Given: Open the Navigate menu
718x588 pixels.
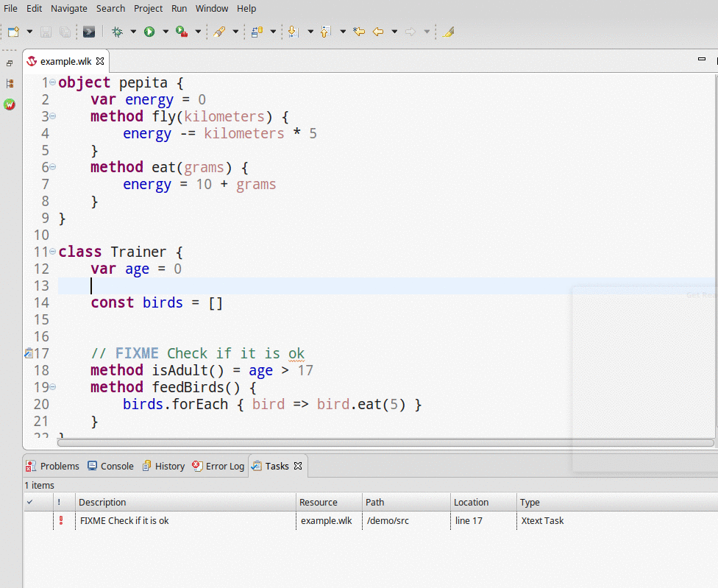Looking at the screenshot, I should click(68, 8).
